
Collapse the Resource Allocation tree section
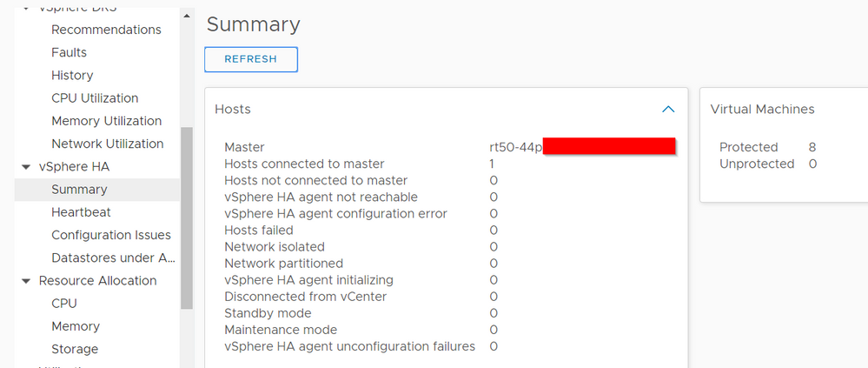(x=26, y=281)
